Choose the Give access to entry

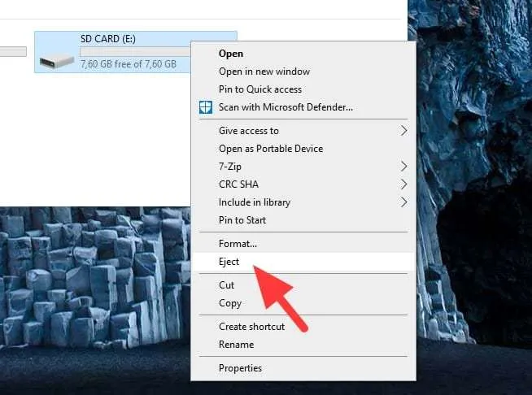[x=303, y=131]
